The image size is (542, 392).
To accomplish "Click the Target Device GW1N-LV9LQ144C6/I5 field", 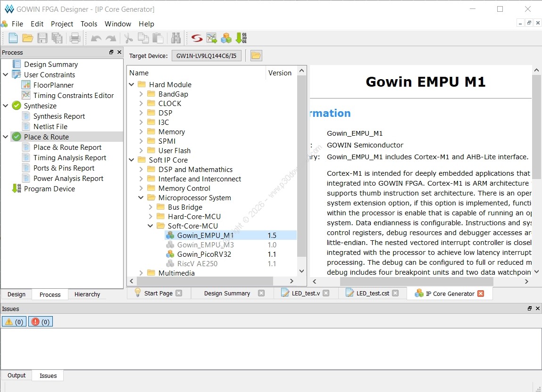I will (206, 56).
